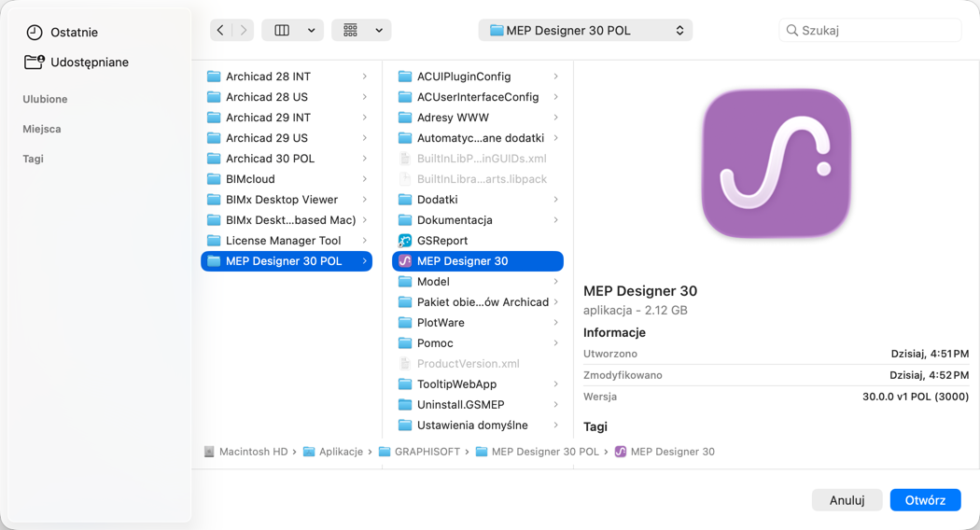Select the MEP Designer 30 POL folder row
Screen dimensions: 980x530
[287, 261]
